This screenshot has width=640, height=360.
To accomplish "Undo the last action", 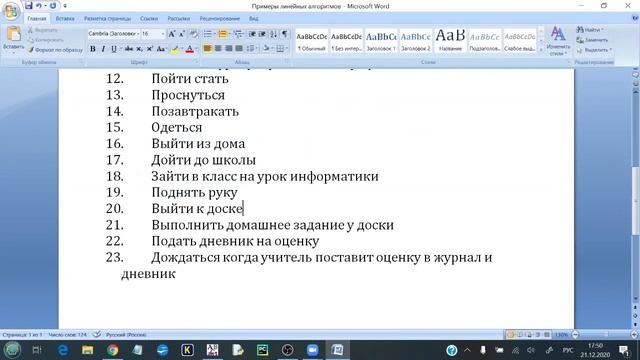I will pos(39,6).
